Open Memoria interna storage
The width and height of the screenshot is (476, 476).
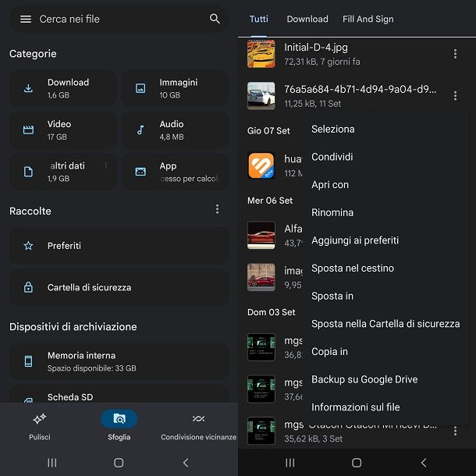(x=119, y=361)
